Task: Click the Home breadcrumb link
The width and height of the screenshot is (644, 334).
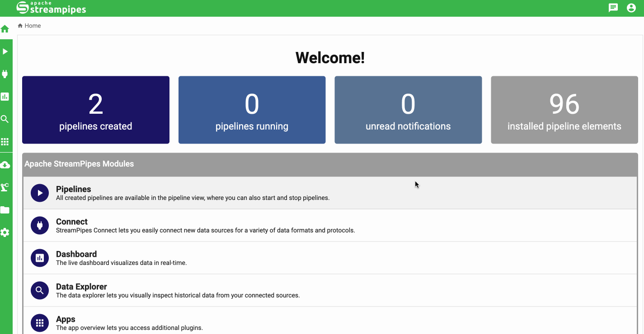Action: pyautogui.click(x=32, y=26)
